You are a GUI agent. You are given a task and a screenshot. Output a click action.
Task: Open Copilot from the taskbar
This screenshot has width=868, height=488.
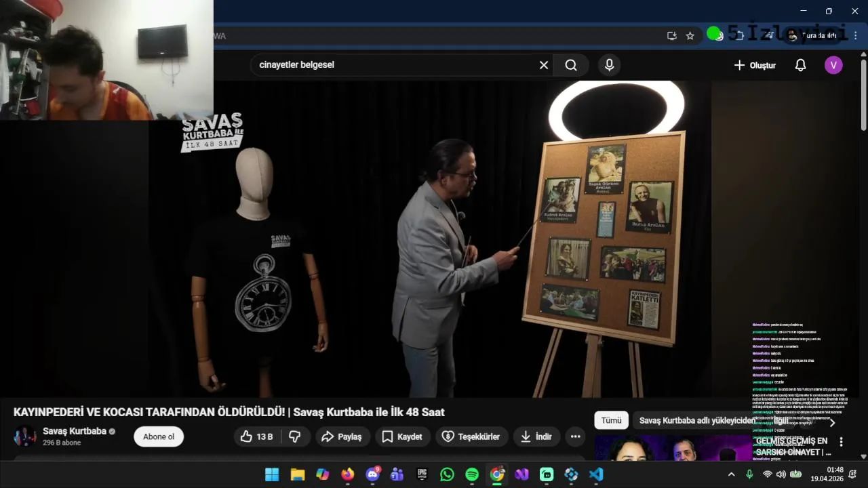323,474
